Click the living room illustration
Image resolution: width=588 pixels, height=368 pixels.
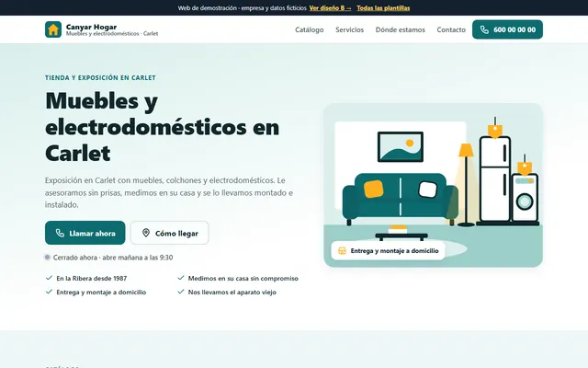click(433, 185)
